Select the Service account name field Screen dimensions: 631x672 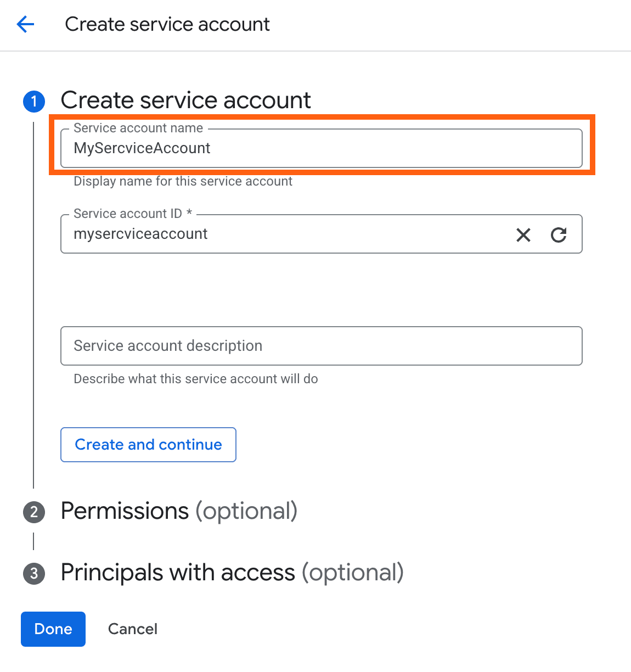click(321, 148)
